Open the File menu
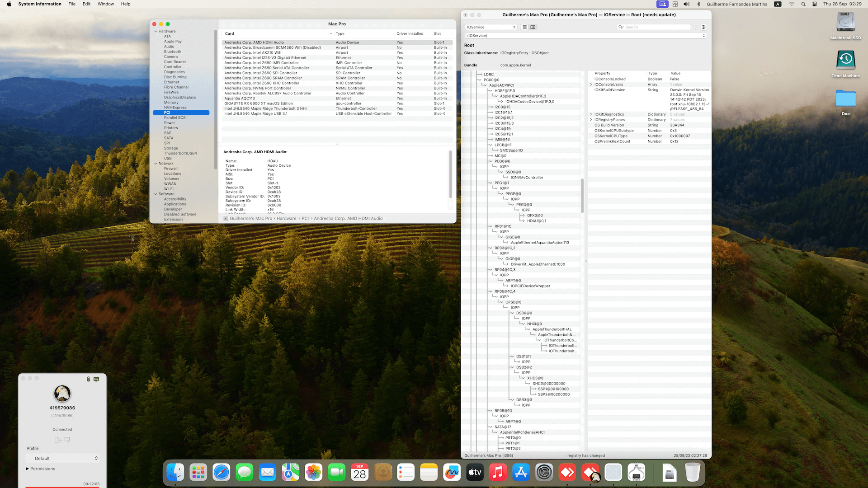The image size is (868, 488). click(x=72, y=4)
